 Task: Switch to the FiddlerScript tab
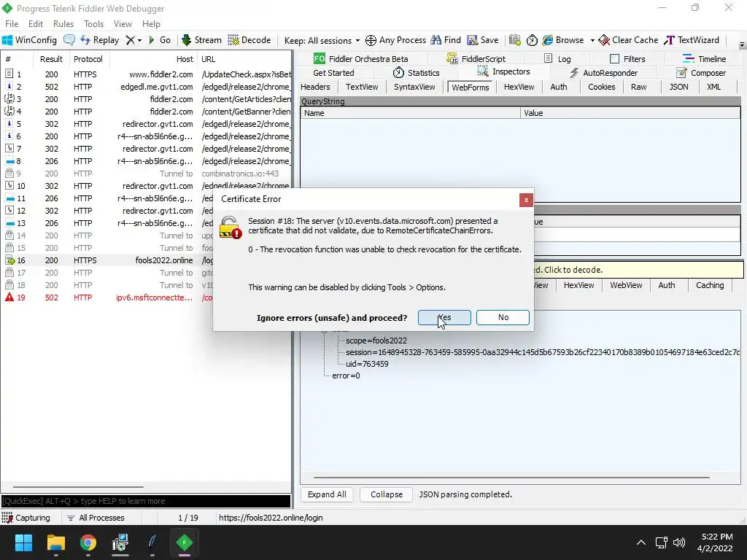[x=476, y=59]
